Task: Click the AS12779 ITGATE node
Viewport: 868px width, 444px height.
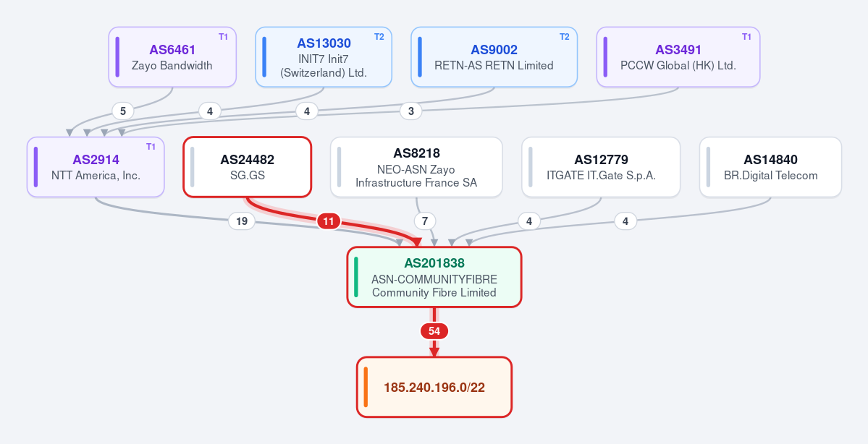Action: click(x=601, y=167)
